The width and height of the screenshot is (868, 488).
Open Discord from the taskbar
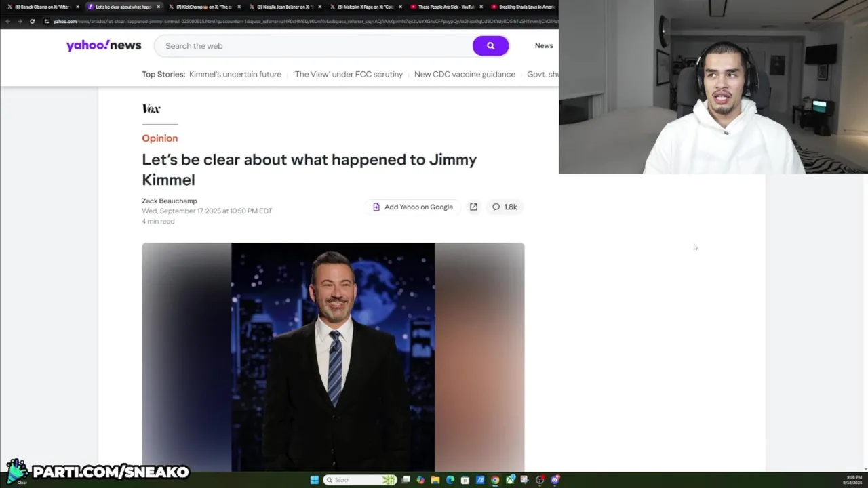[x=555, y=480]
